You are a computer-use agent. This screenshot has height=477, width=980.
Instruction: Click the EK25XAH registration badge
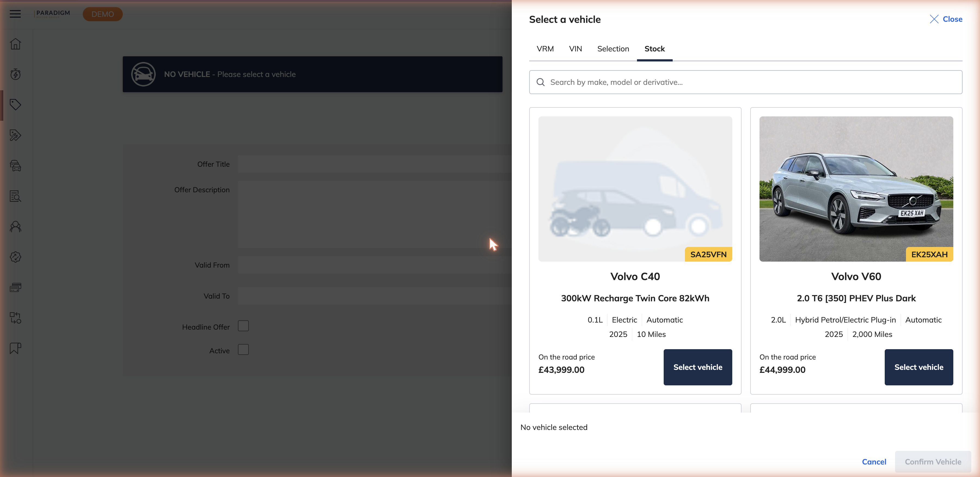(x=929, y=254)
